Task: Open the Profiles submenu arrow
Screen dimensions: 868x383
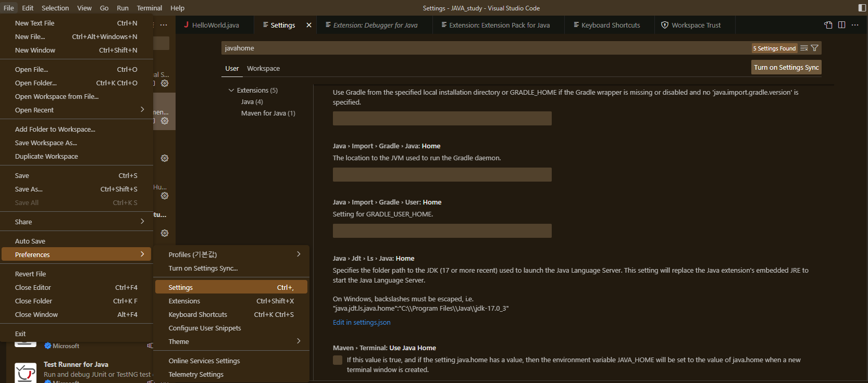Action: click(299, 254)
